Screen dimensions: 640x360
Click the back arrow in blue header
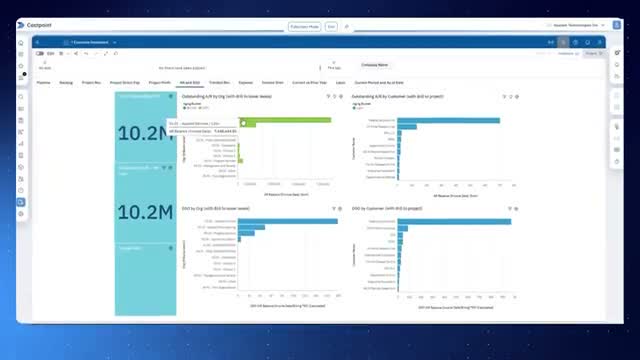38,42
